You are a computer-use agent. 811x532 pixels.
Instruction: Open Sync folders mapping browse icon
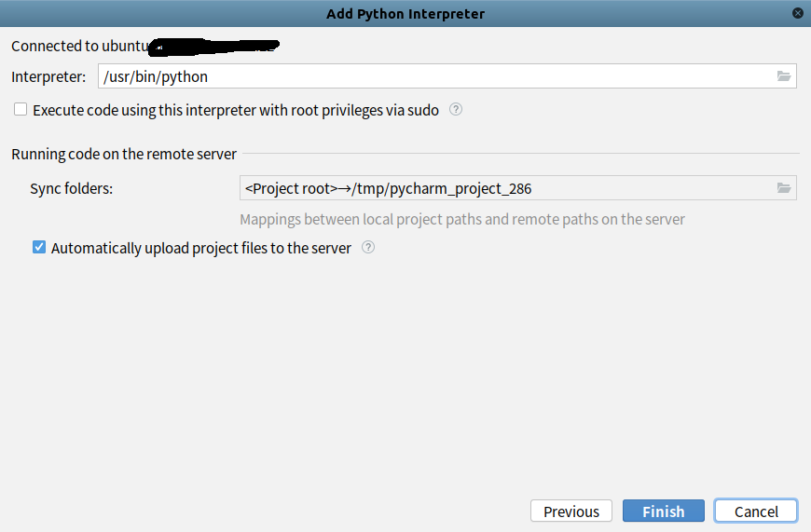point(784,188)
